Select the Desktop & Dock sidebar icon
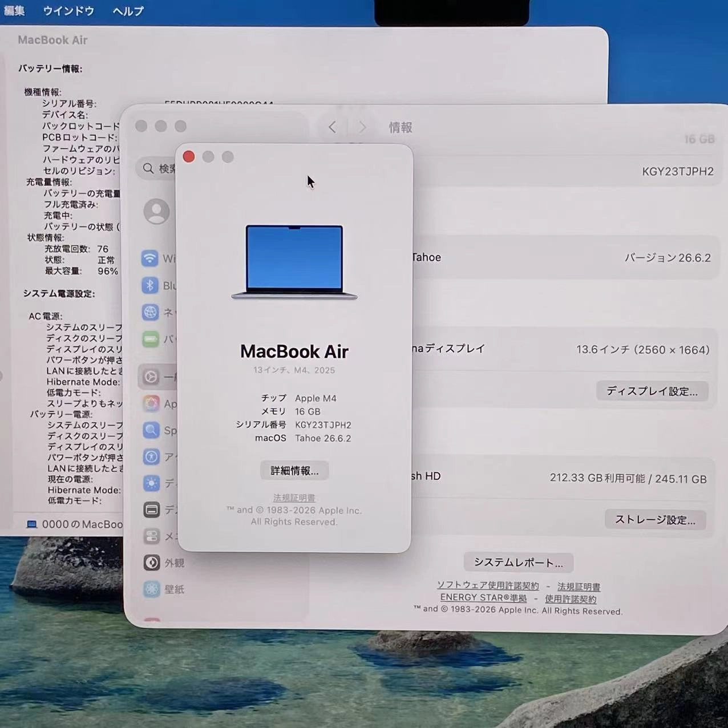 152,509
